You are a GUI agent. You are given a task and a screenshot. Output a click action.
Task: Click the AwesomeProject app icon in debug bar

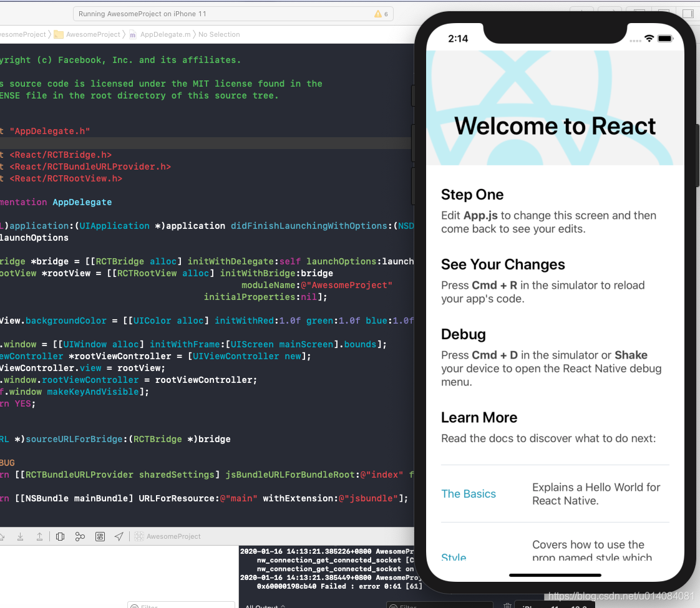(139, 536)
